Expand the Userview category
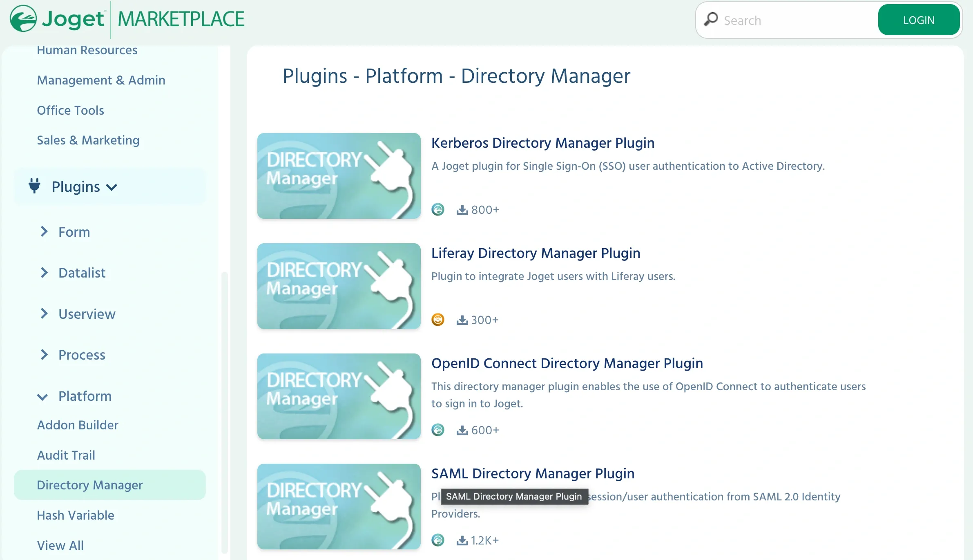Screen dimensions: 973x560 pyautogui.click(x=44, y=313)
